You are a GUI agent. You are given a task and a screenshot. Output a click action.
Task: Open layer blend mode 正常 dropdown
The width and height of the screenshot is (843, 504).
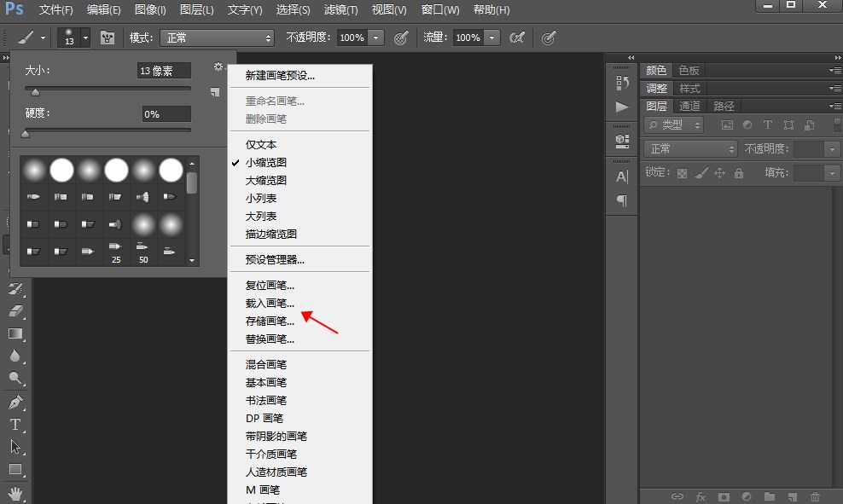coord(690,149)
